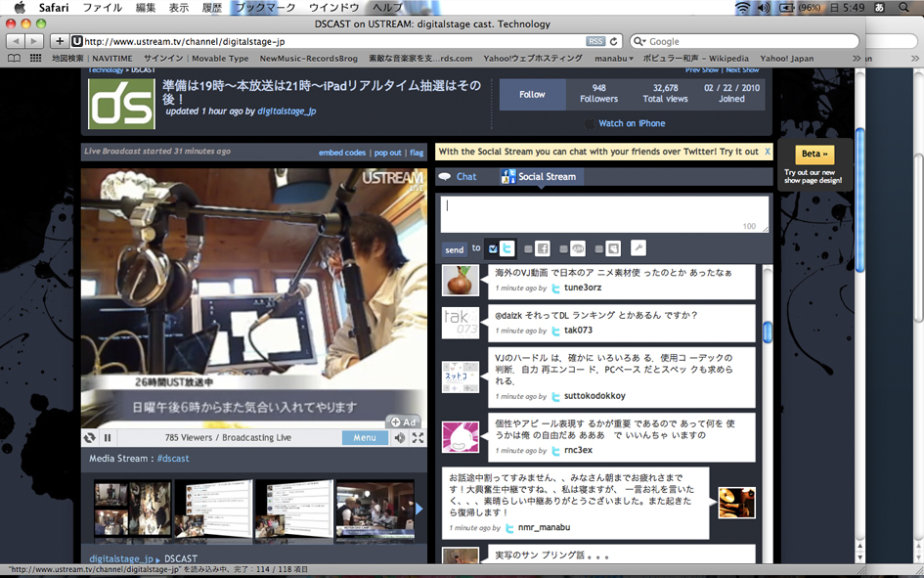Open the Yahoo! Japan bookmark
924x578 pixels.
787,59
